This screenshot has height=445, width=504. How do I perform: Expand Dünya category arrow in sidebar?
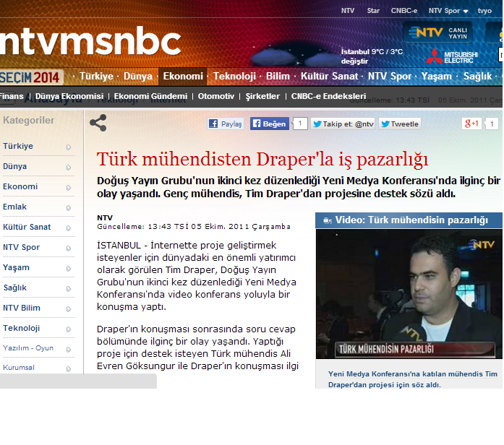69,168
